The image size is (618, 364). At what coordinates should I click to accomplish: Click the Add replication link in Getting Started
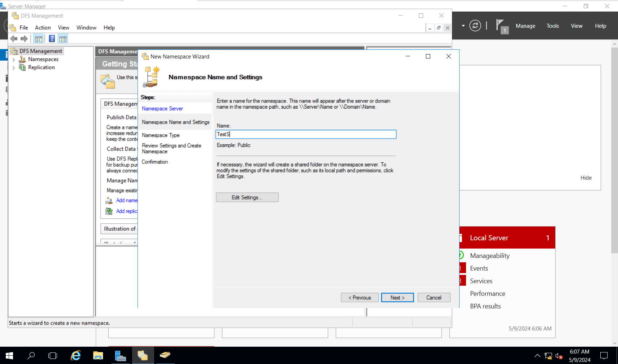127,211
